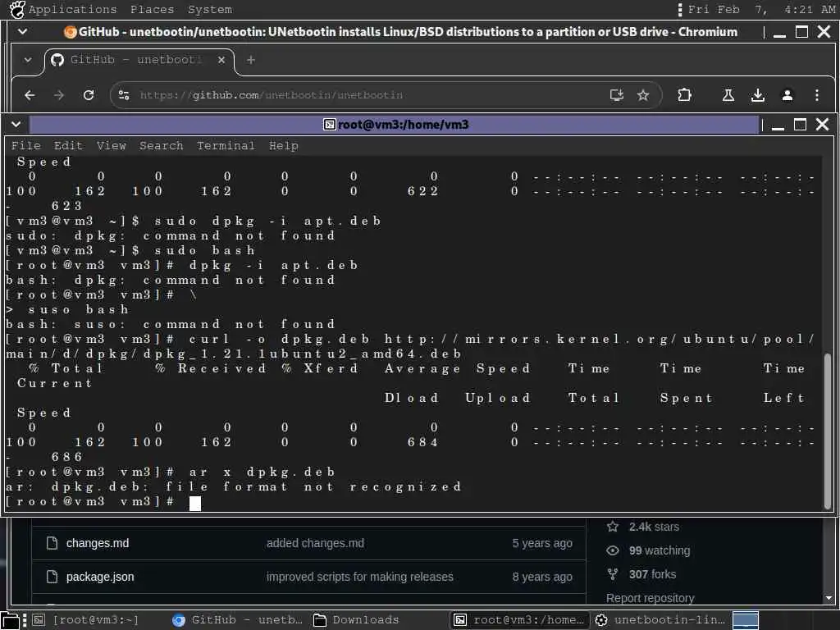Open Chromium profile icon

(x=787, y=95)
